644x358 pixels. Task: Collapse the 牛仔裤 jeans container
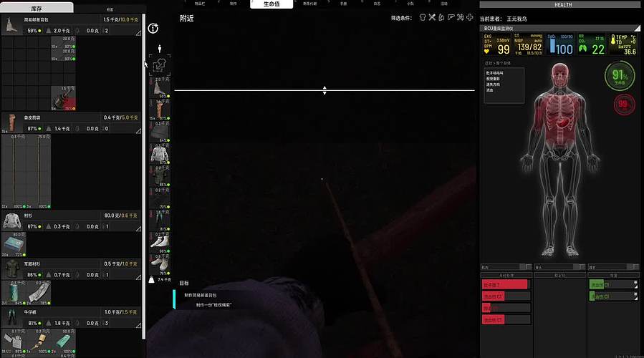click(140, 323)
